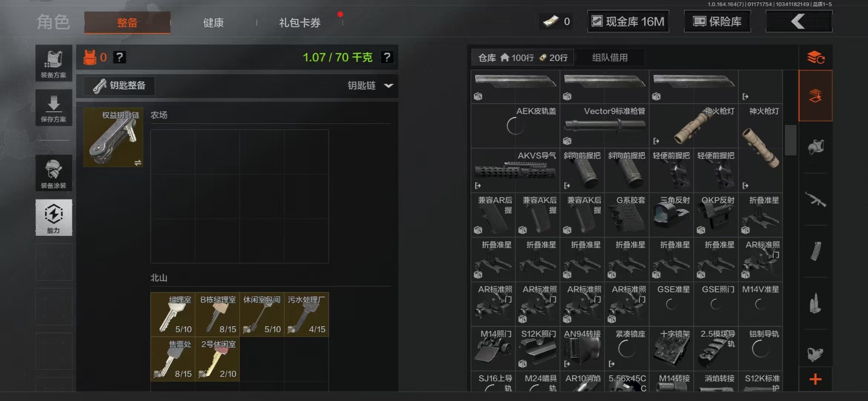Select the 能力 ability icon
The width and height of the screenshot is (868, 401).
[x=54, y=218]
